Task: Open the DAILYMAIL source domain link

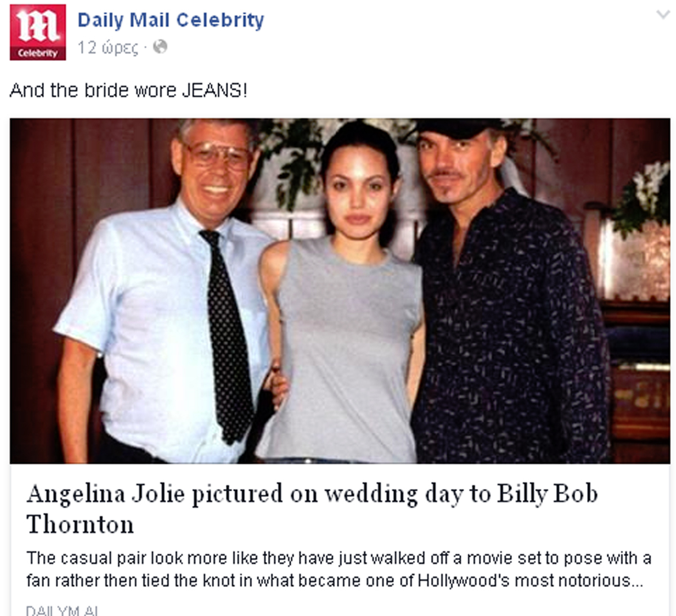Action: point(63,610)
